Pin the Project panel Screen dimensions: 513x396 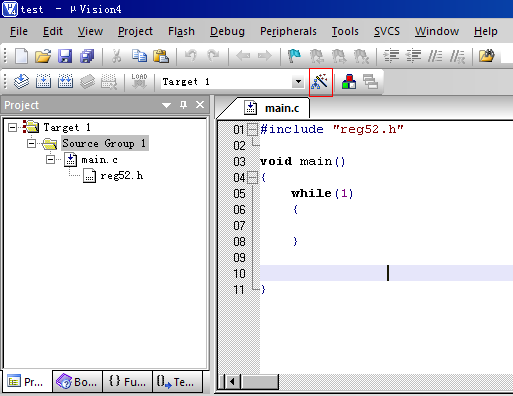pyautogui.click(x=183, y=105)
